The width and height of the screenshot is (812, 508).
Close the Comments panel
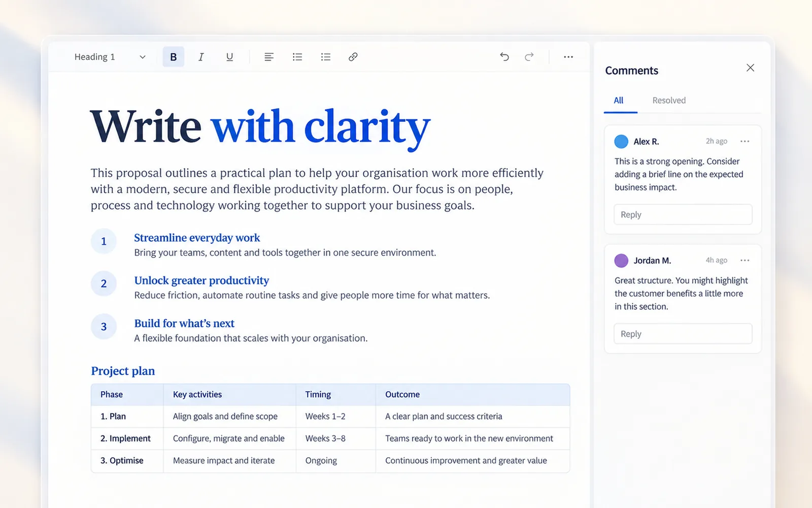click(750, 68)
